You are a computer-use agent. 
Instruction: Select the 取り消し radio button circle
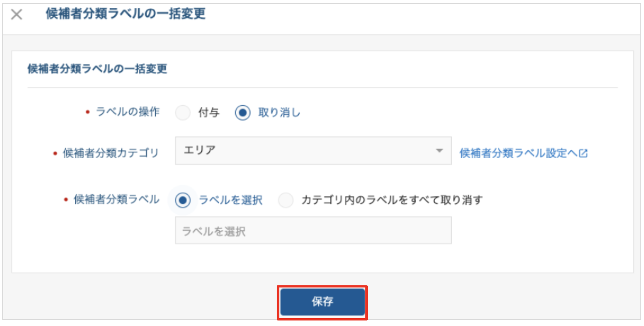tap(243, 113)
